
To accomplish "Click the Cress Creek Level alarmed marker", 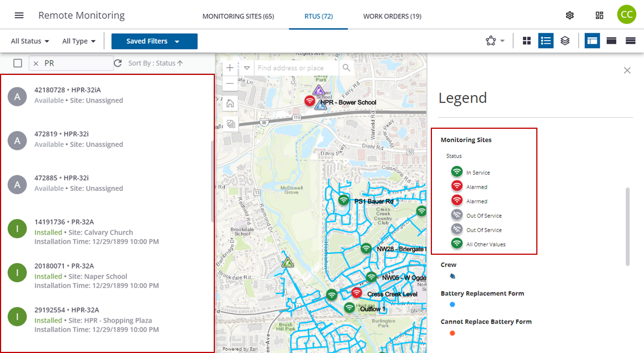I will [356, 293].
